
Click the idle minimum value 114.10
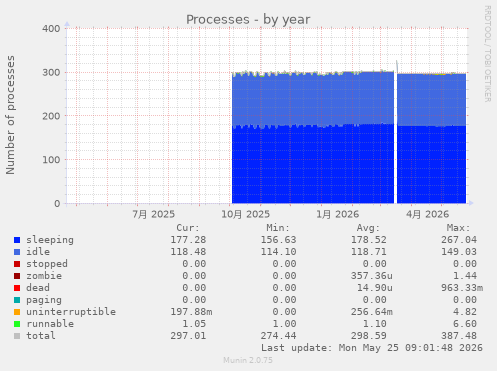[278, 252]
